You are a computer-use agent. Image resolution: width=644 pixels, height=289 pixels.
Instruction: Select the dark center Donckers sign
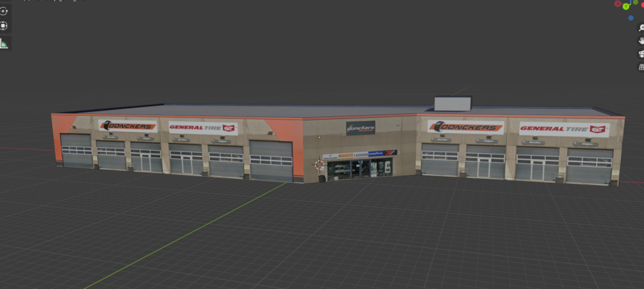(361, 128)
